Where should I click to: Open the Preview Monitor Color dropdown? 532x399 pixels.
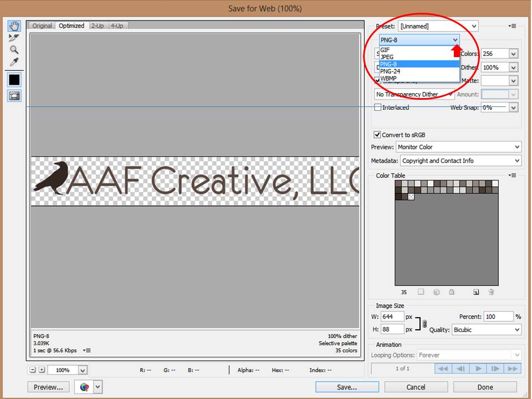click(x=458, y=147)
